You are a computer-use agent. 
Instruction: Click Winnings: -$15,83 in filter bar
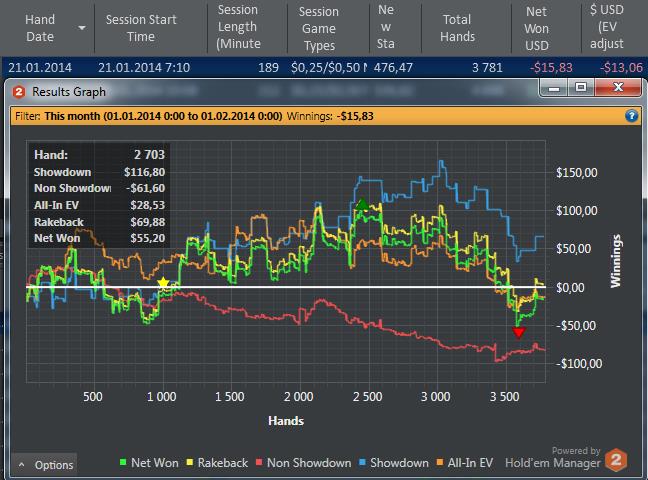pyautogui.click(x=330, y=116)
